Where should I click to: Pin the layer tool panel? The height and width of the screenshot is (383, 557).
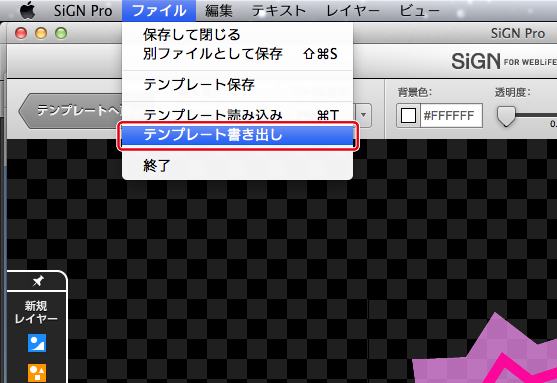[x=37, y=281]
